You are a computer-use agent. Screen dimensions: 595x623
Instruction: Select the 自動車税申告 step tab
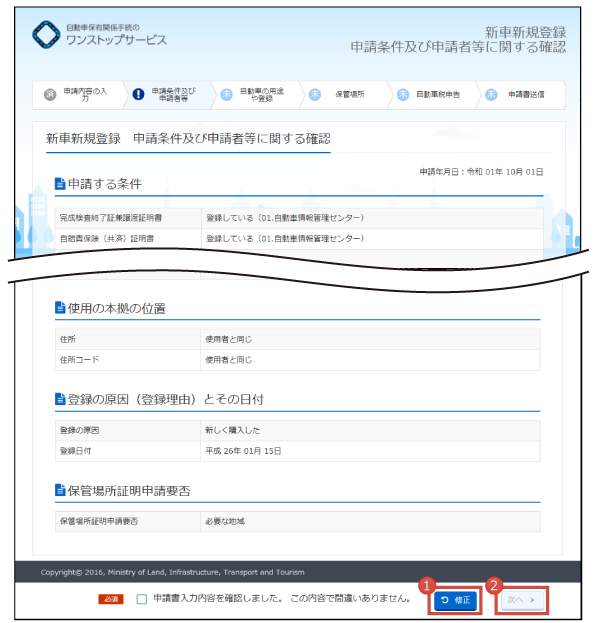pos(431,95)
